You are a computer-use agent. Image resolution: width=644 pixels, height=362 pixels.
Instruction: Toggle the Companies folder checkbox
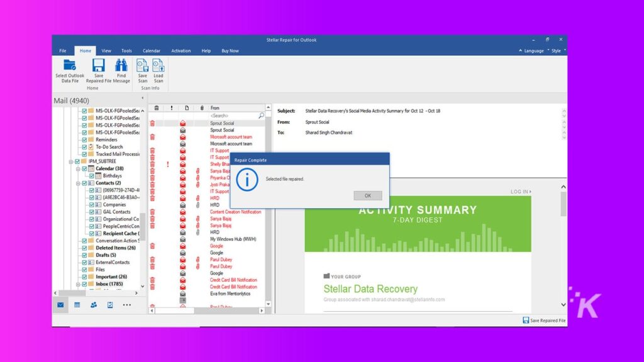[x=92, y=205]
